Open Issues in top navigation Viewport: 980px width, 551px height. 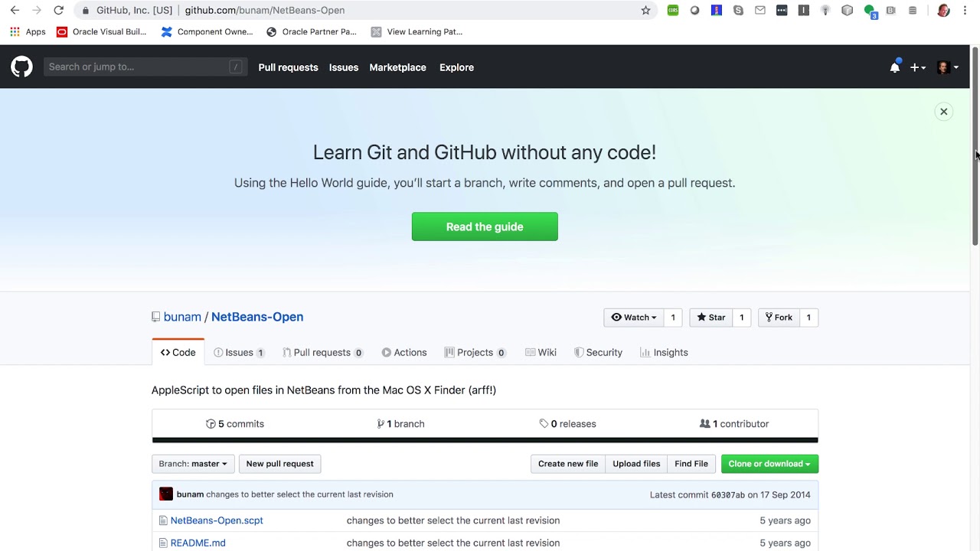pyautogui.click(x=344, y=67)
